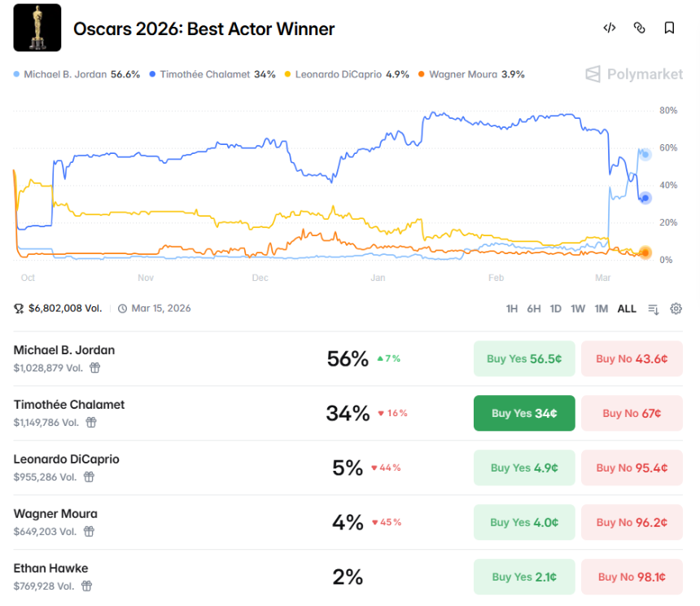This screenshot has height=606, width=700.
Task: Bookmark this Oscars market
Action: coord(669,28)
